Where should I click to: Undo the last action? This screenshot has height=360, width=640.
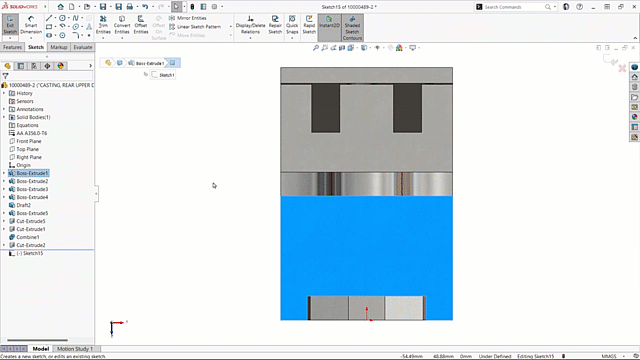click(x=145, y=7)
